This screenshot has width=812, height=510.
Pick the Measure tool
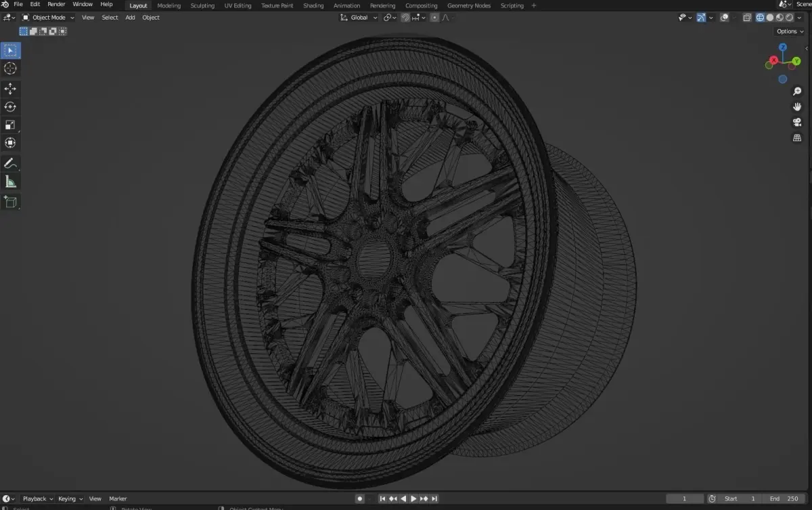click(10, 182)
